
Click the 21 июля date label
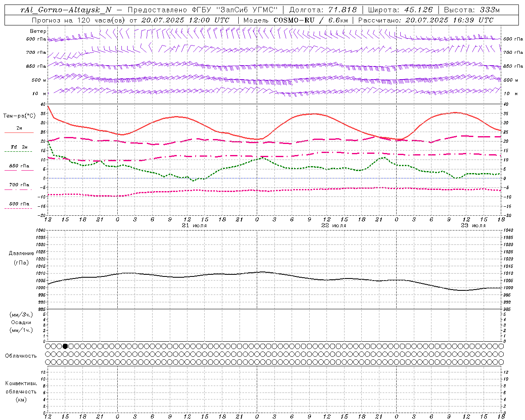(x=194, y=226)
